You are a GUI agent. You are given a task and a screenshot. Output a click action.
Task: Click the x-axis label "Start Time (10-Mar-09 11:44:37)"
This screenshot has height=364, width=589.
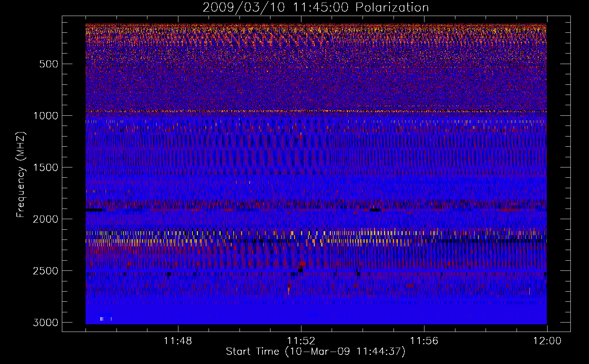(316, 352)
